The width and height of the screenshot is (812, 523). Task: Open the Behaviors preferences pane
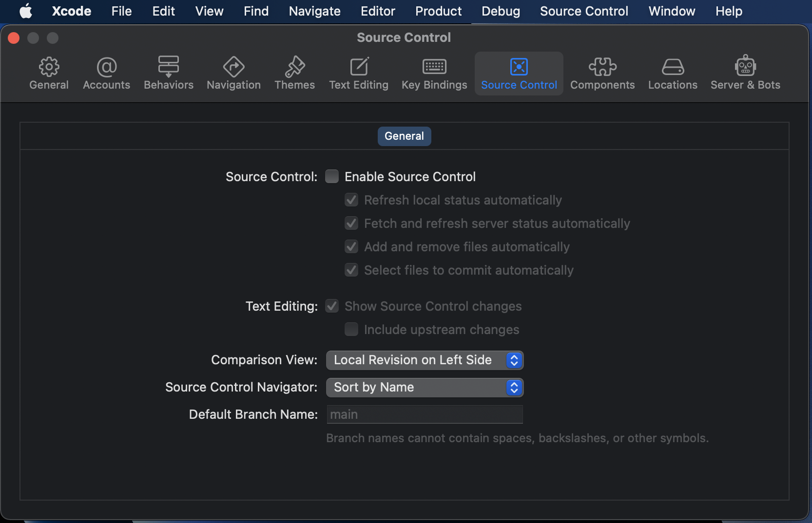coord(169,74)
